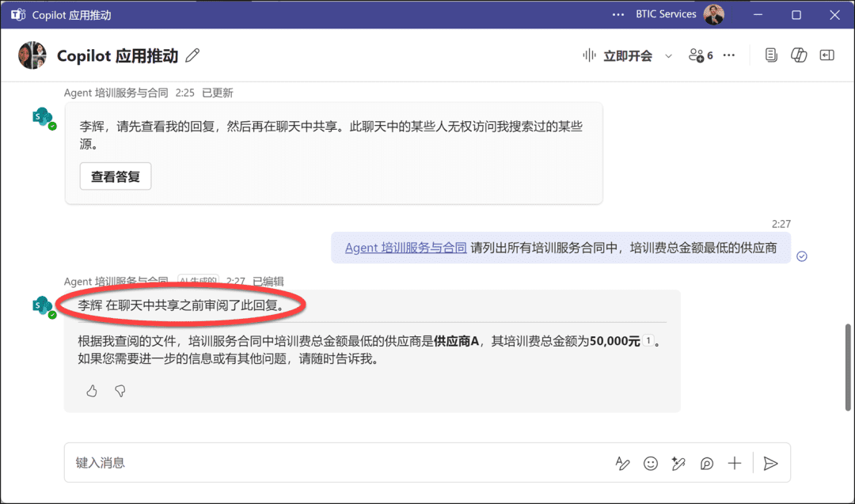Open the emoji picker icon
Image resolution: width=855 pixels, height=504 pixels.
[651, 463]
